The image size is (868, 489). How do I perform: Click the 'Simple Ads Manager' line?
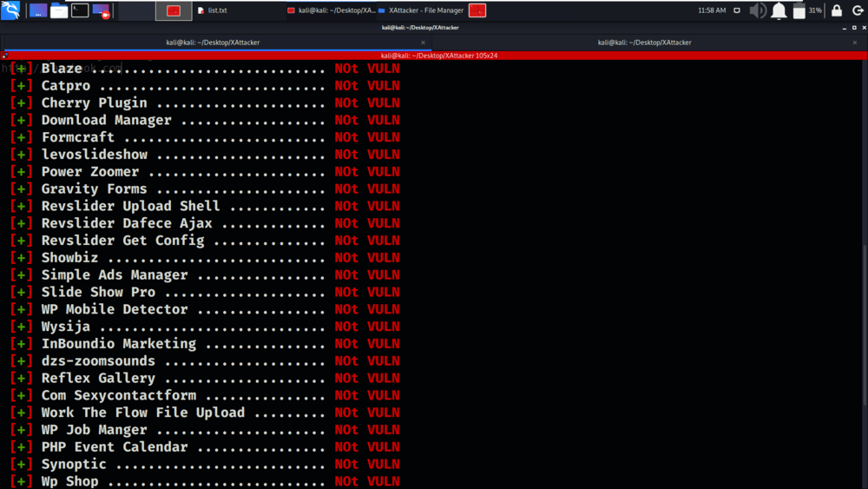(x=205, y=274)
